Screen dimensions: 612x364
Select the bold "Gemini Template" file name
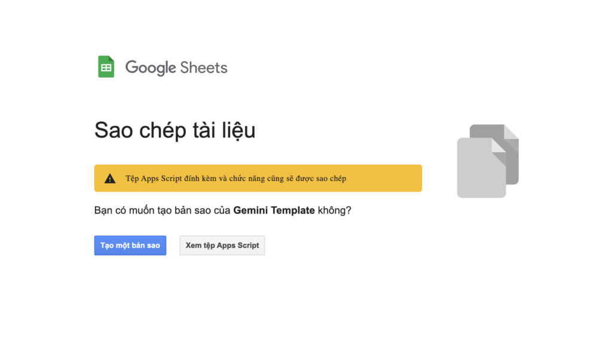coord(274,210)
